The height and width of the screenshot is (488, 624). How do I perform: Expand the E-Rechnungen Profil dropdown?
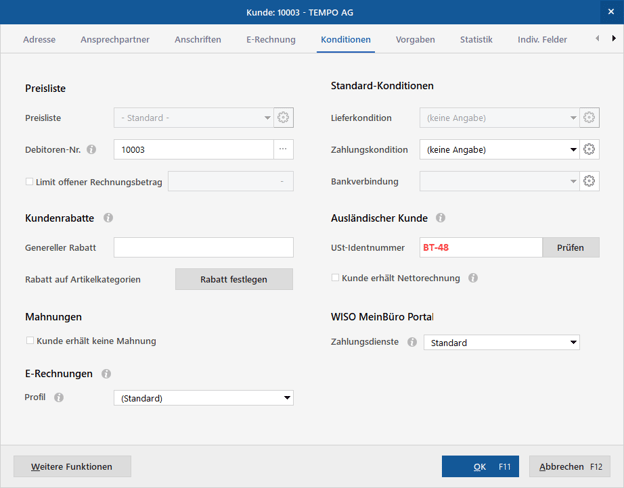[287, 398]
